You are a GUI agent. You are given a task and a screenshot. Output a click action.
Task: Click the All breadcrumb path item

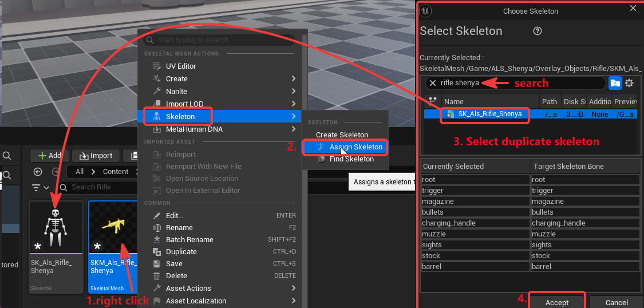click(80, 172)
